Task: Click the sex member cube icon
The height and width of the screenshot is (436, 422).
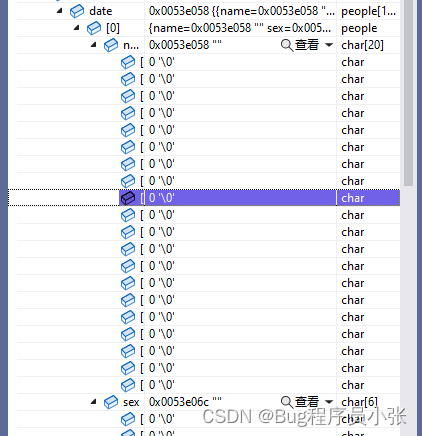Action: (x=111, y=402)
